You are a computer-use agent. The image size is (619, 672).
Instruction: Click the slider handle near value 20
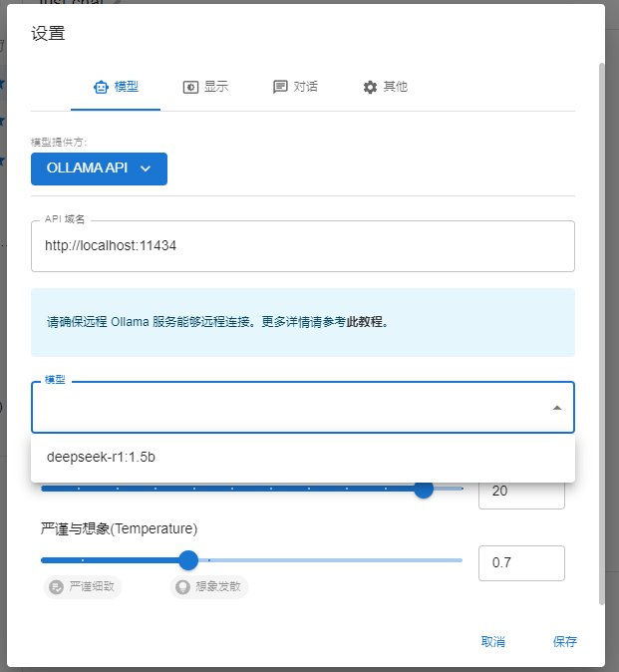(424, 489)
